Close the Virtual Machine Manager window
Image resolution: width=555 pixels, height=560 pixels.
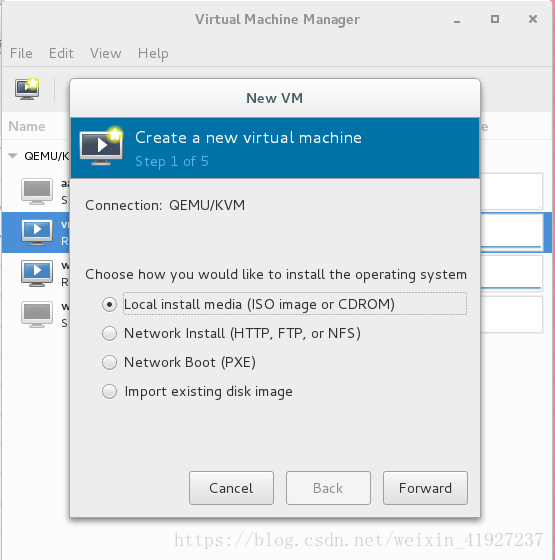point(533,19)
